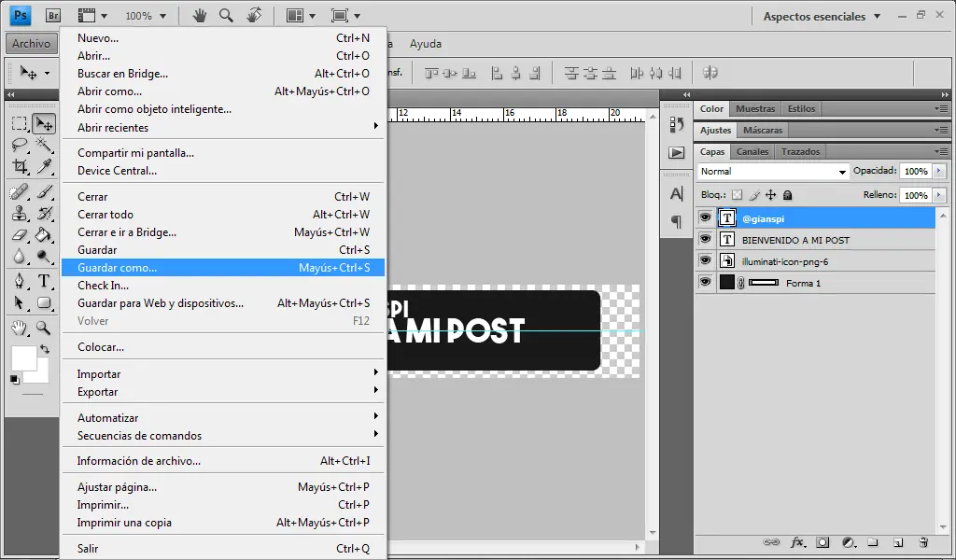
Task: Select the Clone Stamp tool
Action: click(x=20, y=214)
